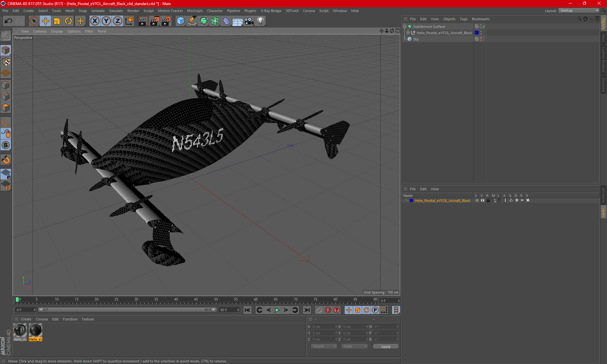Play the animation forwards
Viewport: 607px width, 364px height.
pos(277,310)
